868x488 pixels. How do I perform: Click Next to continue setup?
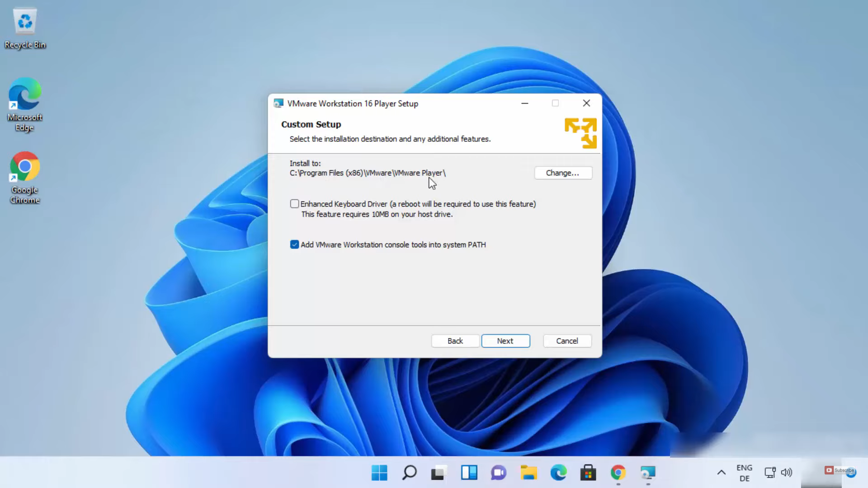(x=505, y=341)
